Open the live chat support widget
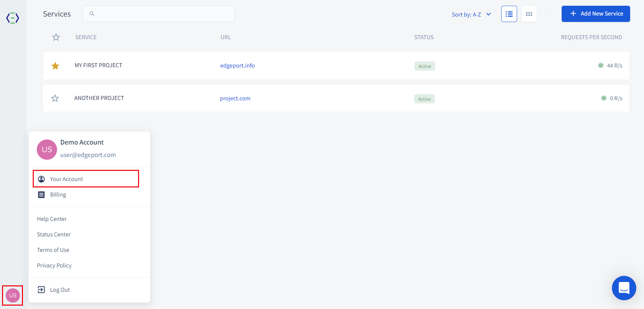The height and width of the screenshot is (309, 644). tap(624, 288)
